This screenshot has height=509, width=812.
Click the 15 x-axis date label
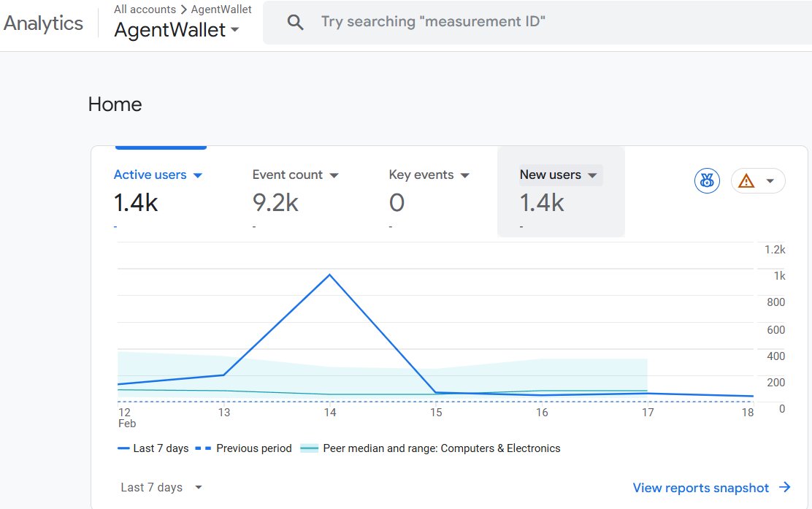pyautogui.click(x=436, y=413)
